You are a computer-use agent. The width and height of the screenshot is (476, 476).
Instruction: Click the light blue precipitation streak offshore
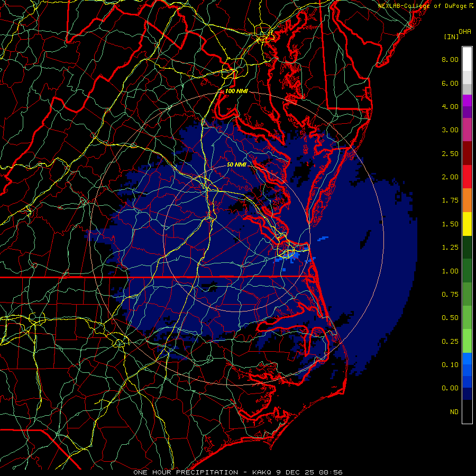[x=323, y=239]
